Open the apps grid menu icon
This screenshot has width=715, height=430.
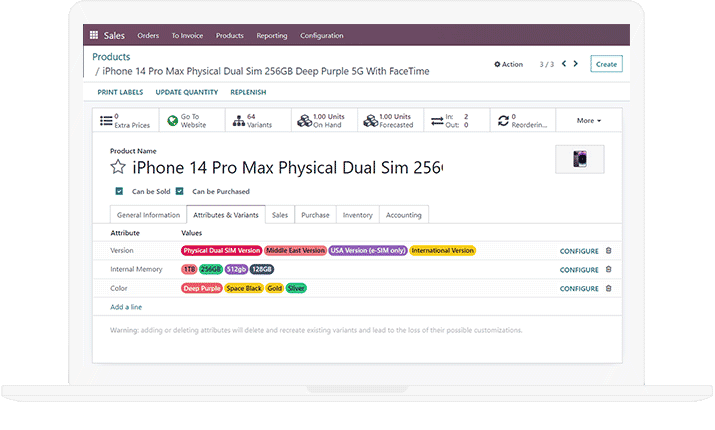tap(94, 35)
